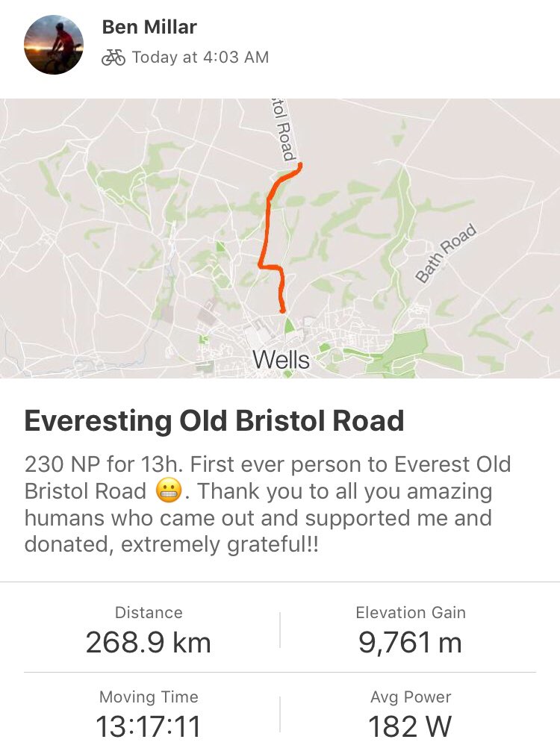The width and height of the screenshot is (560, 754).
Task: Tap the bicycle ride type icon
Action: [x=113, y=57]
